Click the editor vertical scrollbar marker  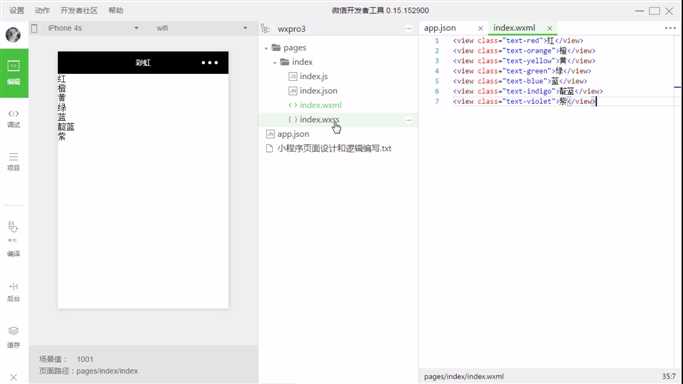click(x=677, y=87)
